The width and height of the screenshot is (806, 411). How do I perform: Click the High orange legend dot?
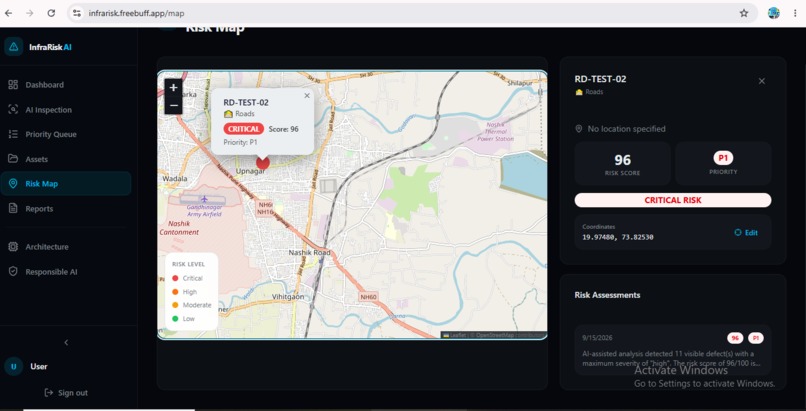coord(175,292)
